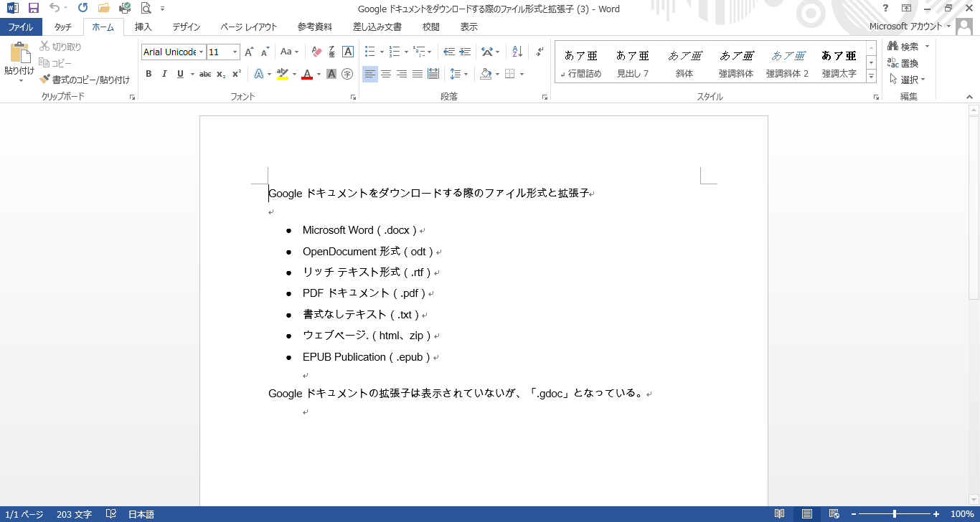The image size is (980, 522).
Task: Increase font size with the grow icon
Action: coord(249,52)
